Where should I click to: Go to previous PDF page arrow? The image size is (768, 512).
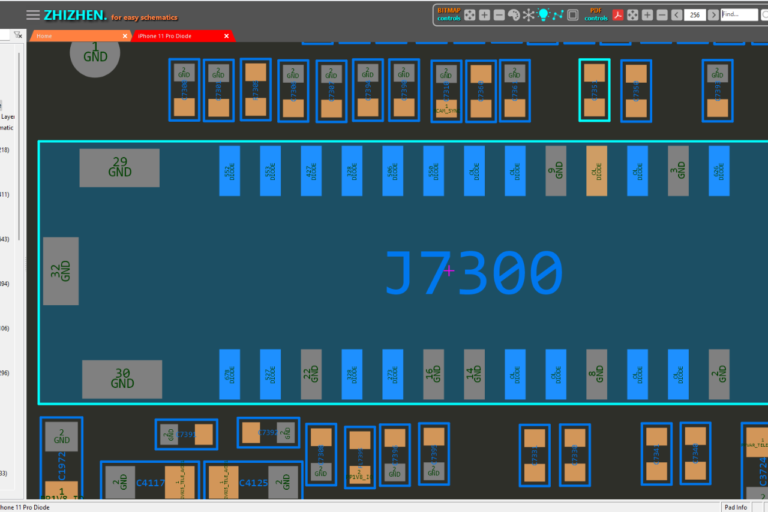coord(676,15)
